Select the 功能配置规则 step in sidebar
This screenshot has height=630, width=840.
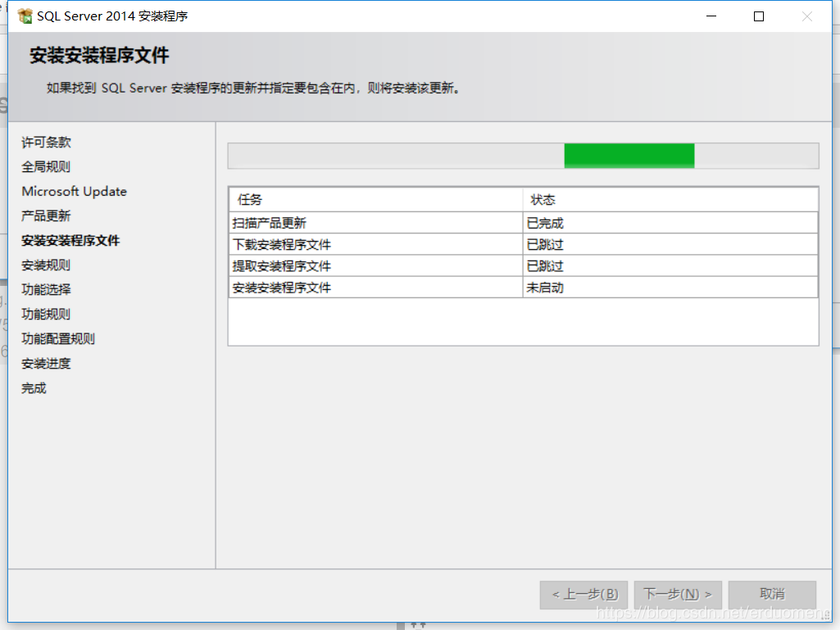(58, 339)
